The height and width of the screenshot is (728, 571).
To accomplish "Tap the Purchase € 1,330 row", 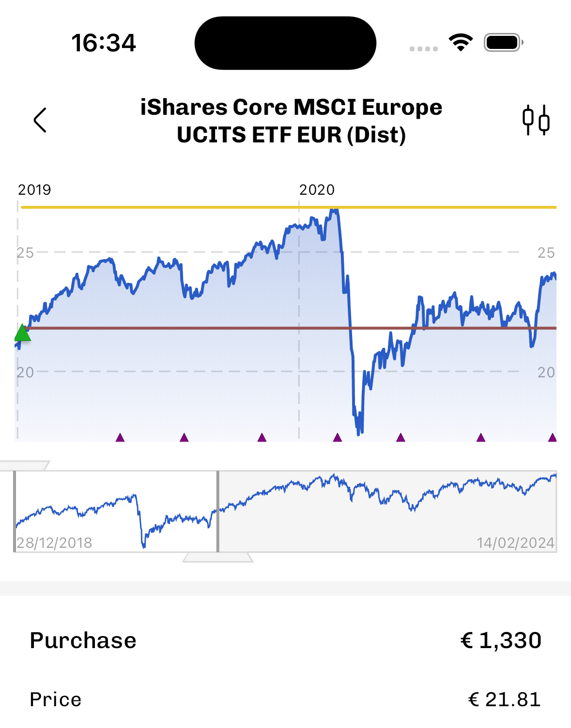I will pyautogui.click(x=285, y=640).
